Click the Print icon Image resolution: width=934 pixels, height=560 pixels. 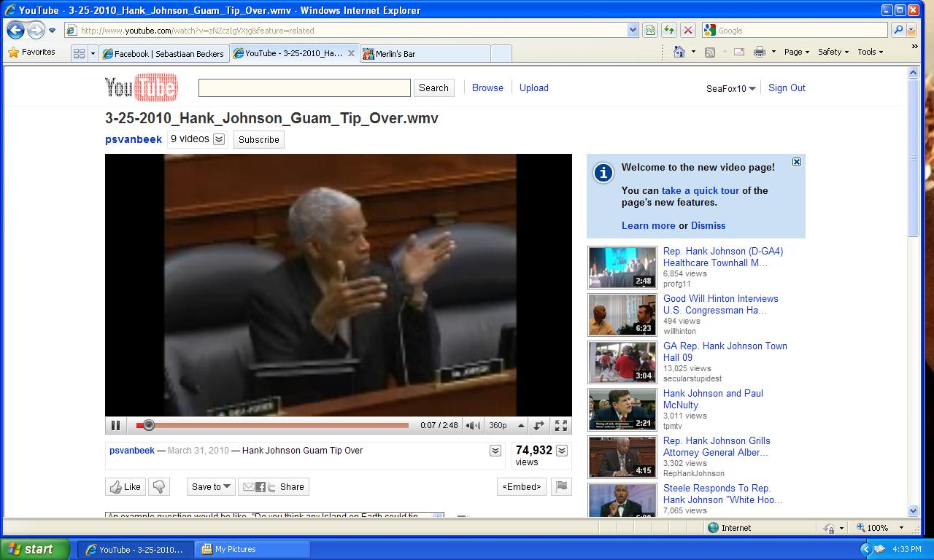pos(760,52)
